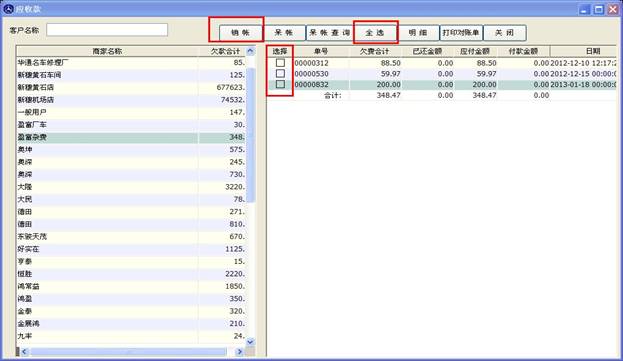Click the window title bar icon
This screenshot has width=623, height=361.
coord(8,9)
